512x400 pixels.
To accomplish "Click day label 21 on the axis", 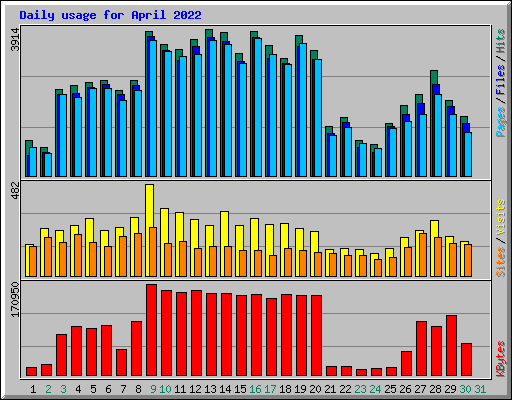I will [330, 389].
